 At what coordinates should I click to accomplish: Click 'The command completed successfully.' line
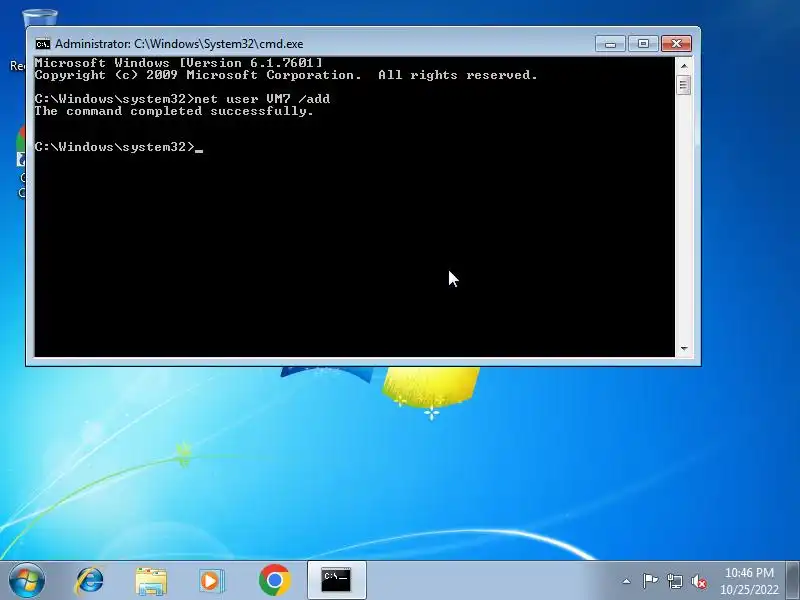pyautogui.click(x=174, y=111)
